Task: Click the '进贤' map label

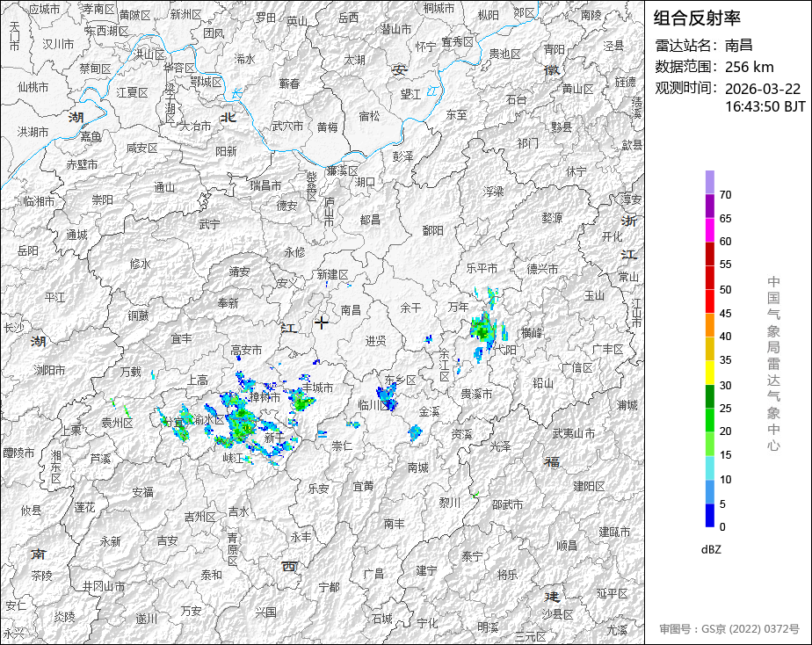Action: tap(375, 341)
